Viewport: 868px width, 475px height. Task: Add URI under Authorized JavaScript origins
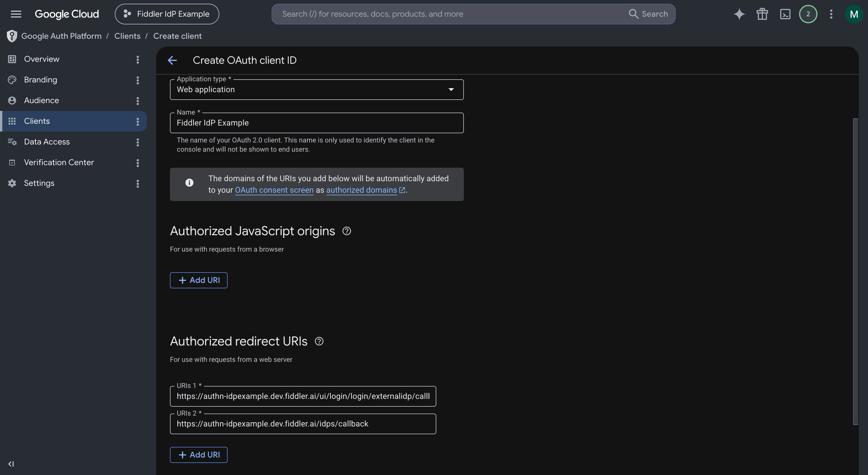[198, 280]
